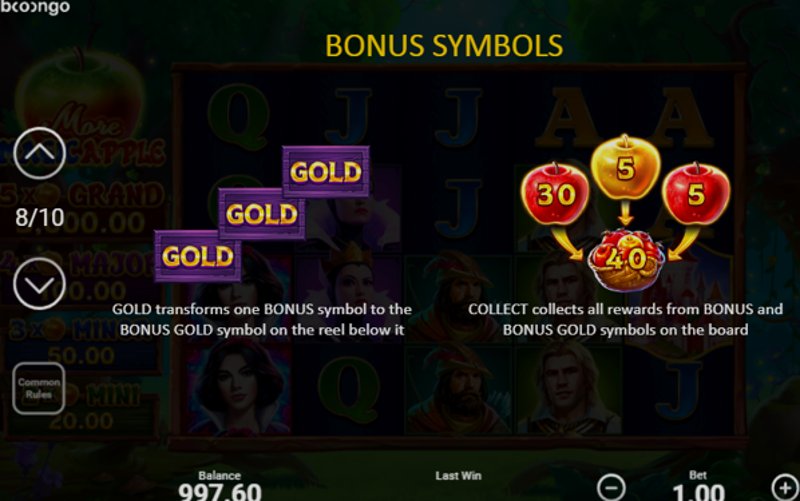Open the Common Rules page
The height and width of the screenshot is (501, 800).
pos(39,388)
